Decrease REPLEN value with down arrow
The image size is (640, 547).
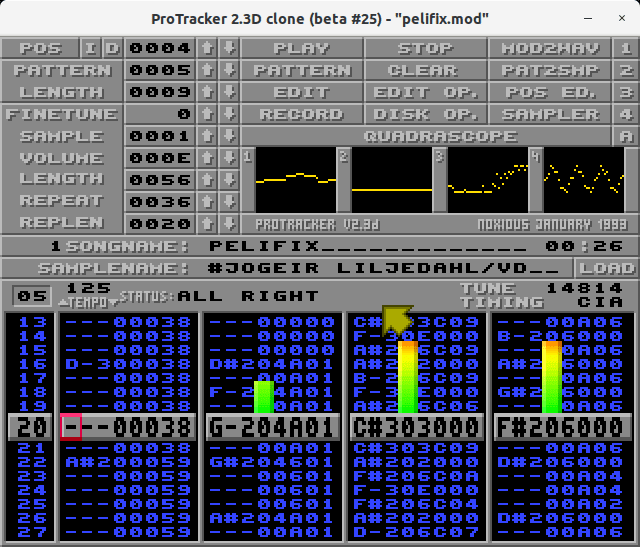click(x=229, y=224)
